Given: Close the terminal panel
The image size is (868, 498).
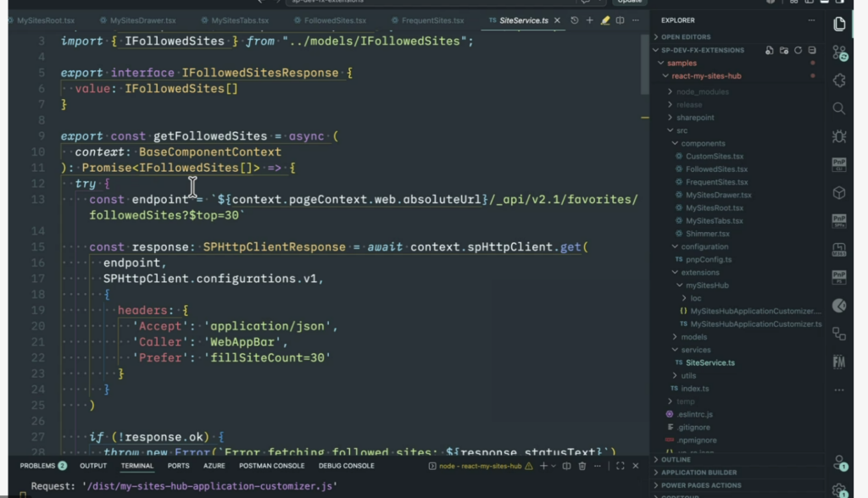Looking at the screenshot, I should (x=636, y=466).
